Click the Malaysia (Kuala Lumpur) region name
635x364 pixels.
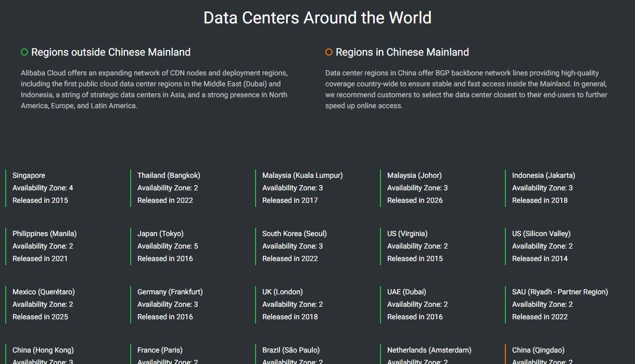[302, 175]
